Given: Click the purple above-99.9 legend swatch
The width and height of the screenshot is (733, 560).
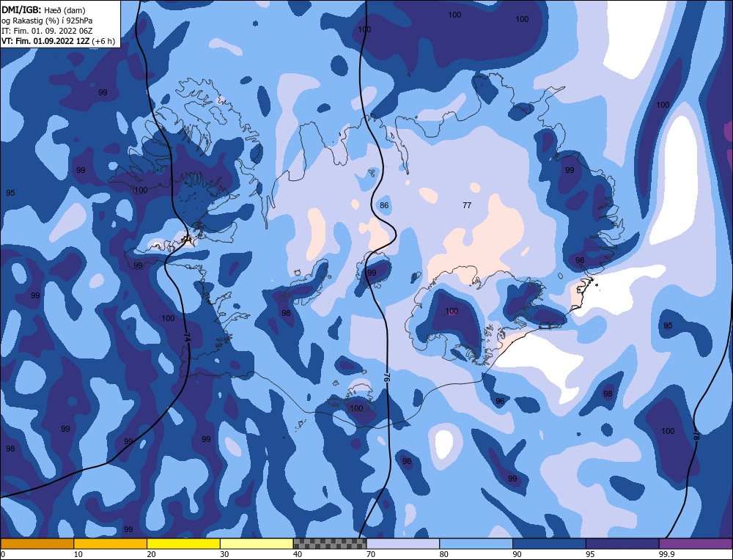Looking at the screenshot, I should pos(696,544).
